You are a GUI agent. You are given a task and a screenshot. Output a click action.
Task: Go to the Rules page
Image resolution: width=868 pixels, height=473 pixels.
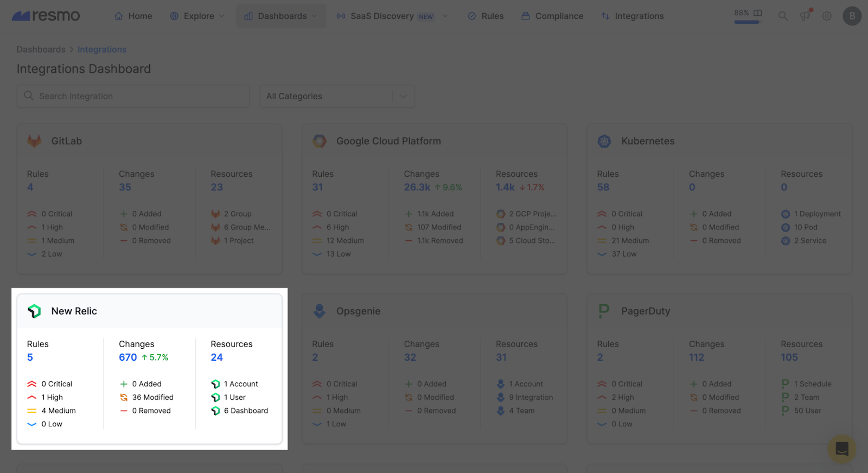coord(486,16)
